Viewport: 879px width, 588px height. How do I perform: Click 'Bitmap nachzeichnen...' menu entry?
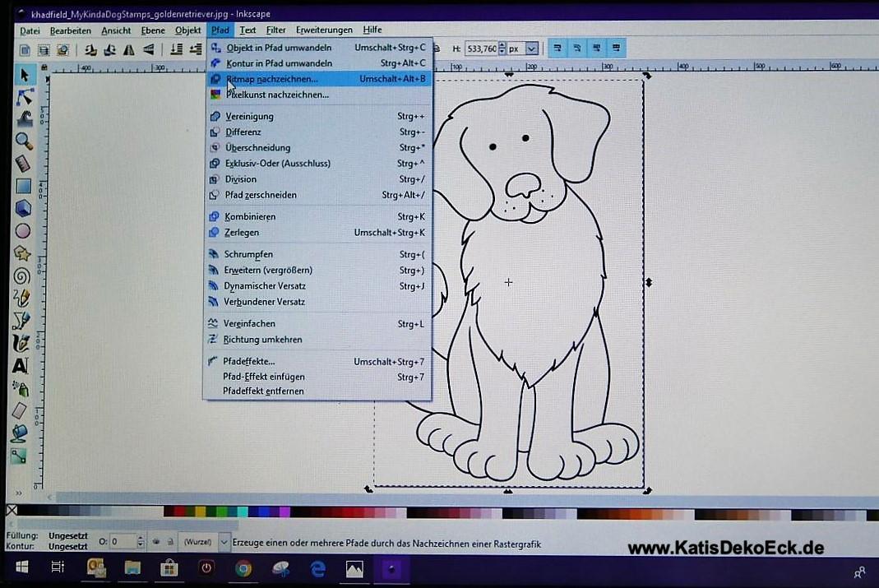click(271, 79)
